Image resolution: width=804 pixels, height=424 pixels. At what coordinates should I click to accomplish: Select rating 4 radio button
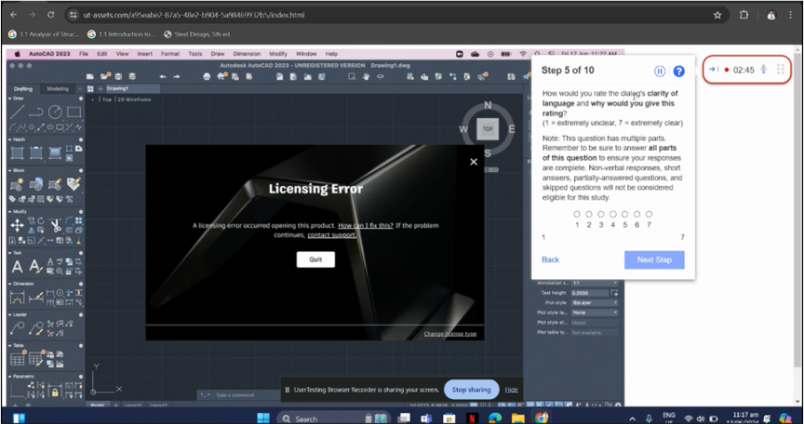(613, 214)
